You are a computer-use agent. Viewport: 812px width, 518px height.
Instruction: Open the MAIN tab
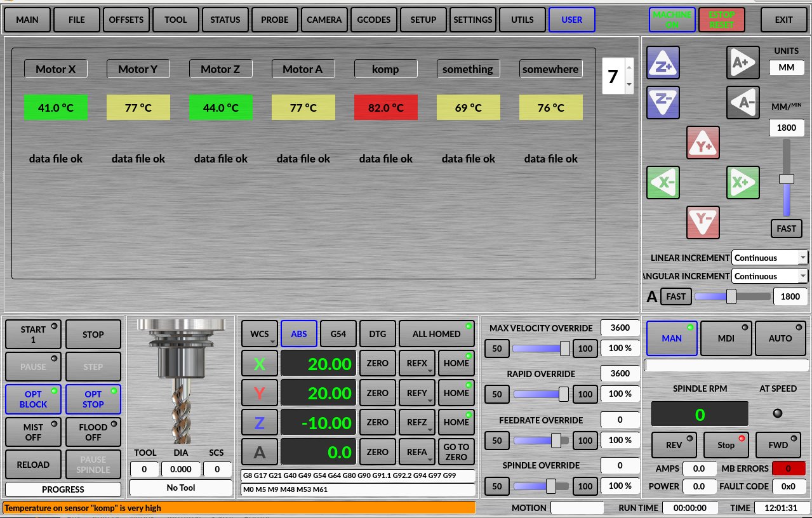27,20
